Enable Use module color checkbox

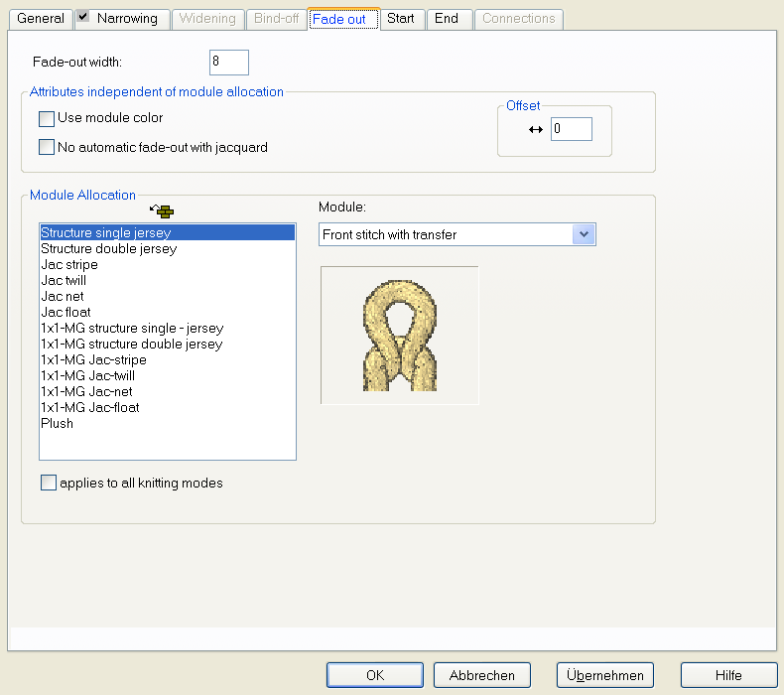(46, 119)
